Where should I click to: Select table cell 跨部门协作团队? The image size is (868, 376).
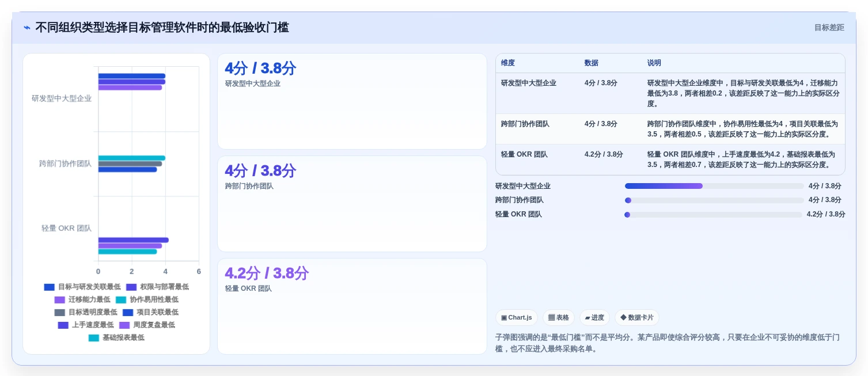[x=525, y=124]
